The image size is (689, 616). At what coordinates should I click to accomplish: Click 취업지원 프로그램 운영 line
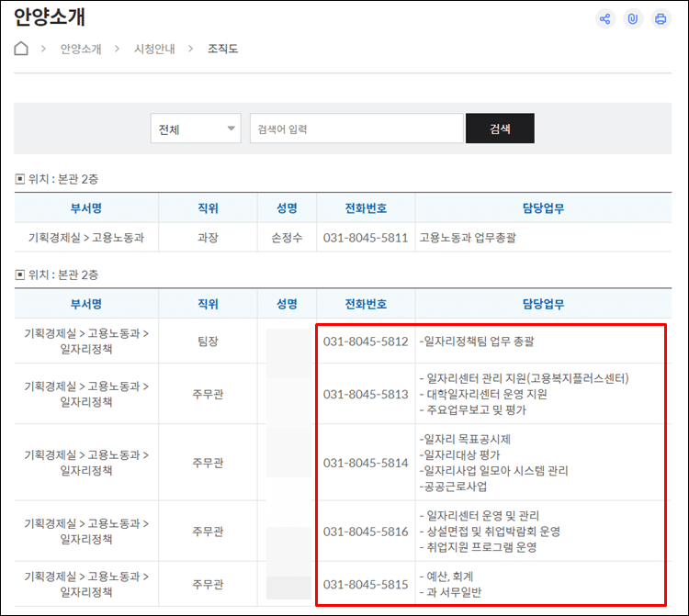pos(478,547)
